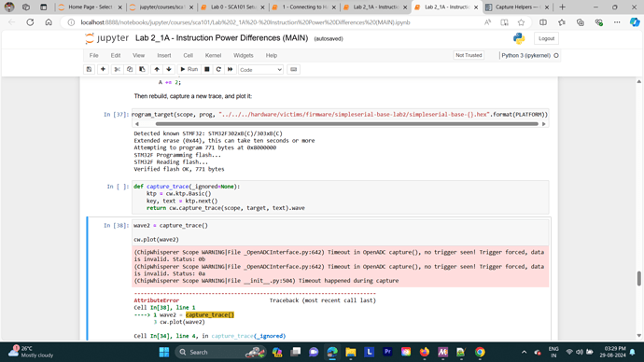
Task: Open the Widgets menu
Action: tap(244, 55)
